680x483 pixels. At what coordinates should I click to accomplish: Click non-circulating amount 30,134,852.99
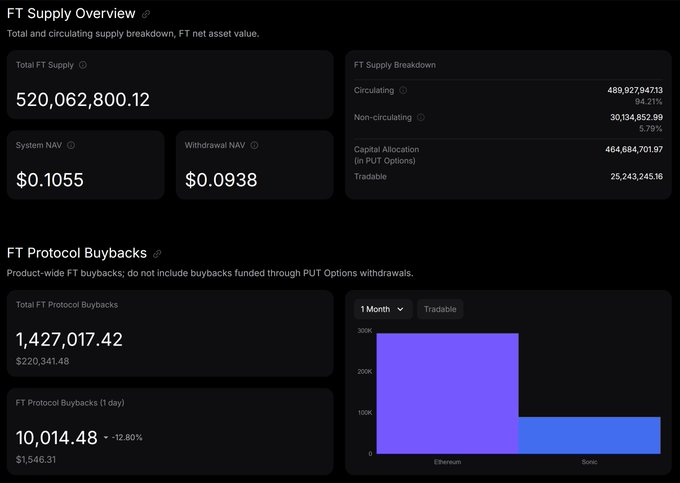(x=636, y=117)
